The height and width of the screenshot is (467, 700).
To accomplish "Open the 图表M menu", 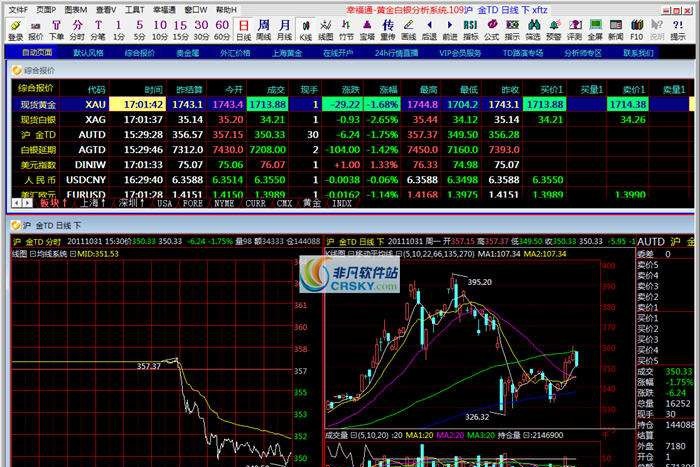I will tap(75, 9).
